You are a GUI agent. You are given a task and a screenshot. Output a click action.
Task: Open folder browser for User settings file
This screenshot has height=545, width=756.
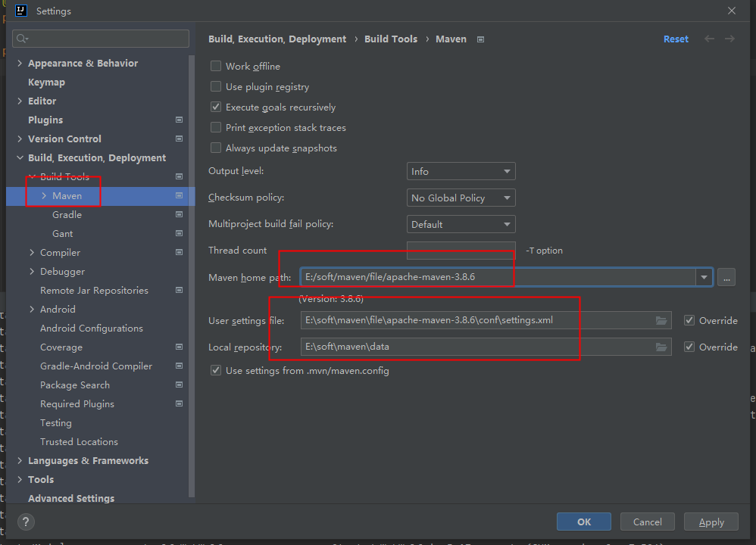tap(661, 320)
